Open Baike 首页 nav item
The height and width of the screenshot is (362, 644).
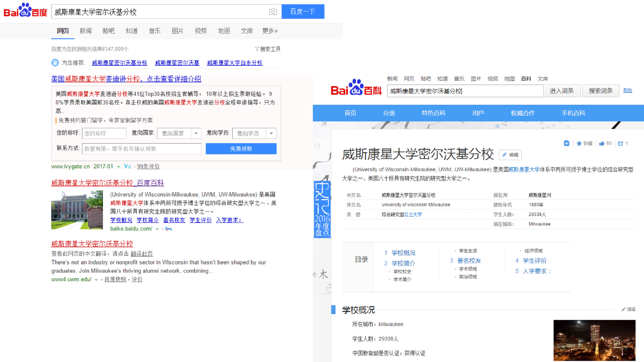coord(350,113)
